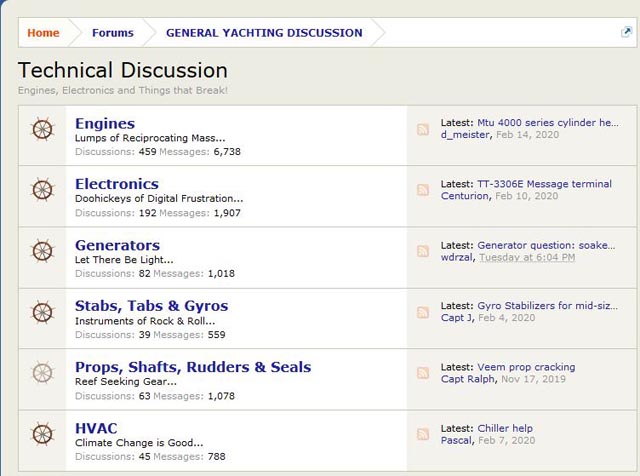The height and width of the screenshot is (476, 640).
Task: Click the ship wheel icon beside Electronics
Action: click(x=42, y=190)
